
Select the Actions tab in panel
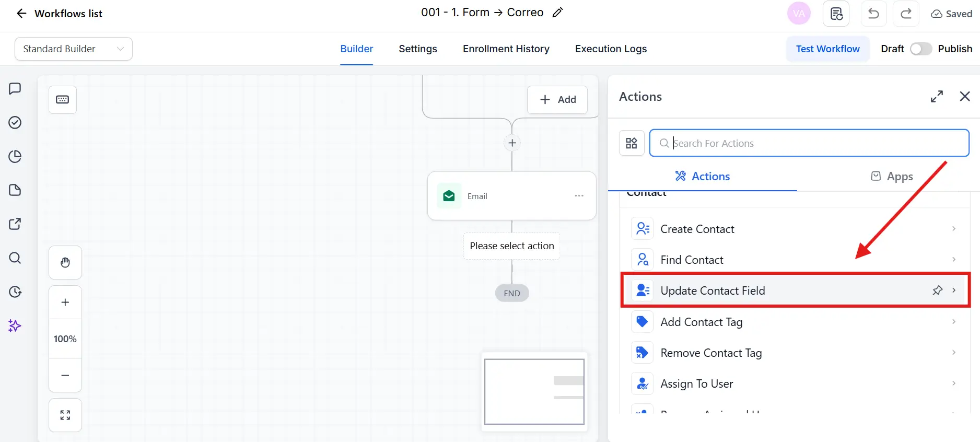coord(703,177)
